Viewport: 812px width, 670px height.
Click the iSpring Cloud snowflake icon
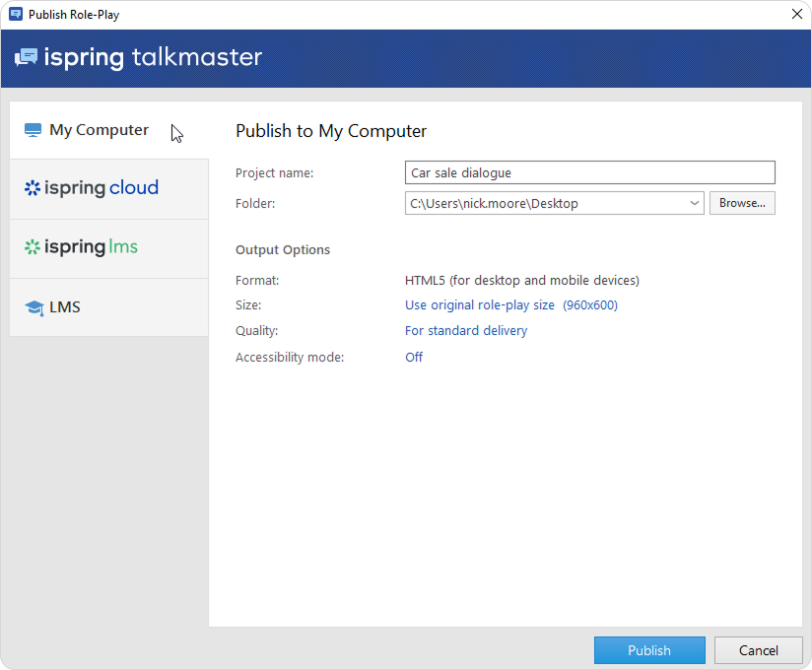tap(33, 188)
